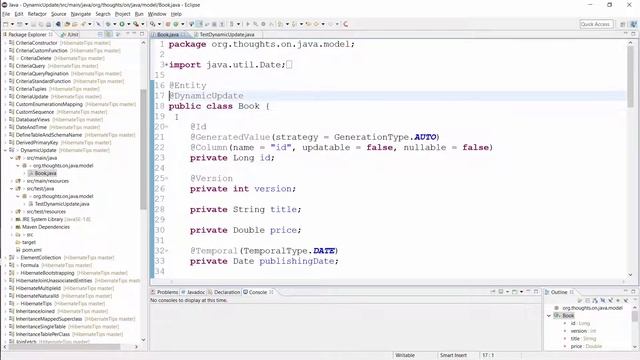Collapse the src/main/java folder
640x360 pixels.
click(11, 158)
